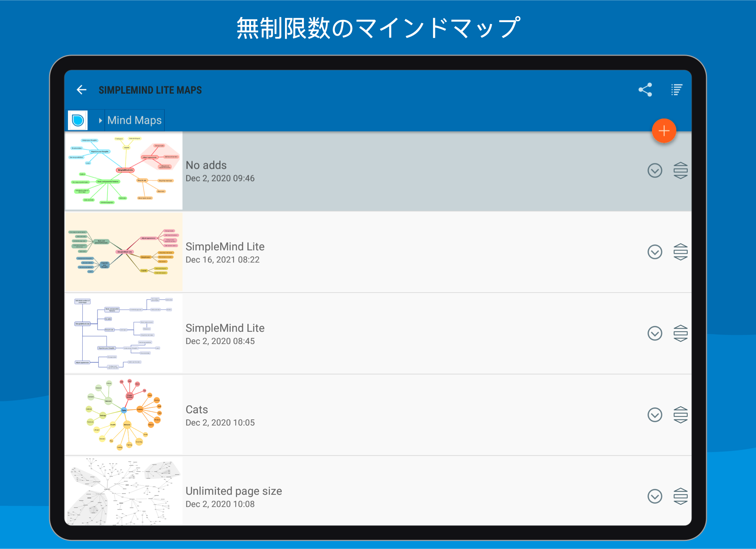Image resolution: width=756 pixels, height=549 pixels.
Task: Expand options chevron for Cats
Action: coord(655,415)
